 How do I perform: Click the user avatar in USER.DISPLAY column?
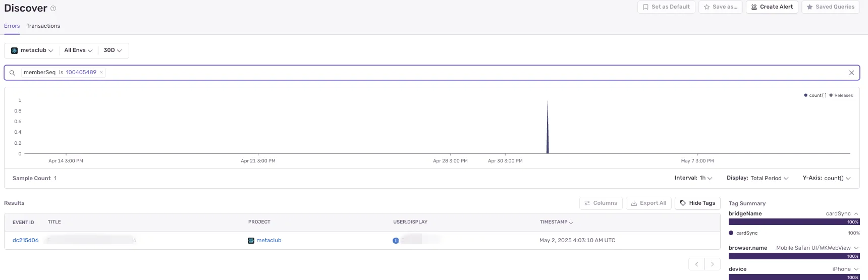tap(396, 241)
